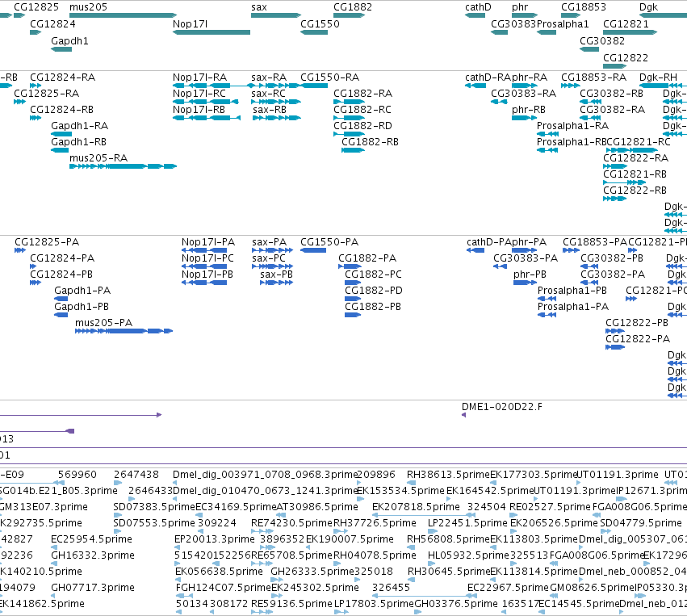687x616 pixels.
Task: Click the CG18853-RA transcript label
Action: [593, 78]
